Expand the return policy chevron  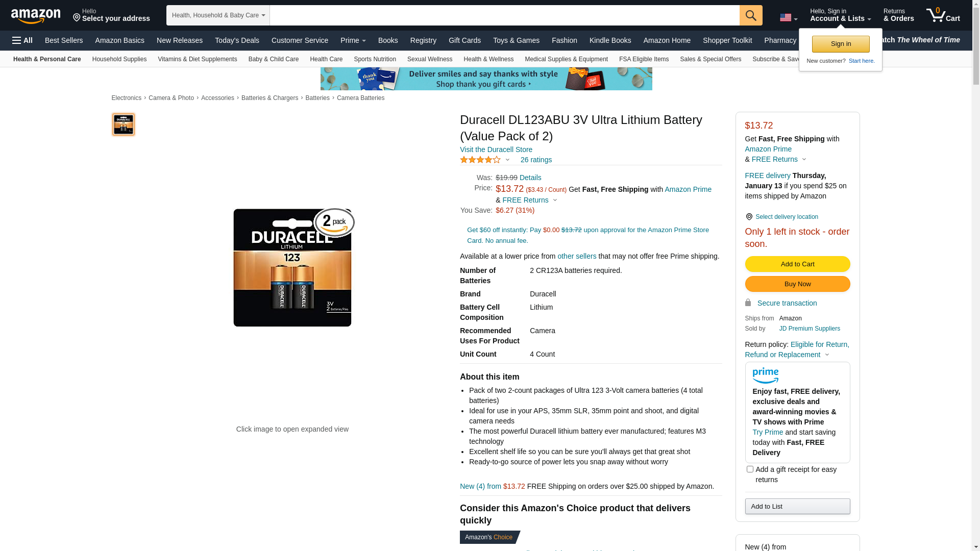coord(827,355)
